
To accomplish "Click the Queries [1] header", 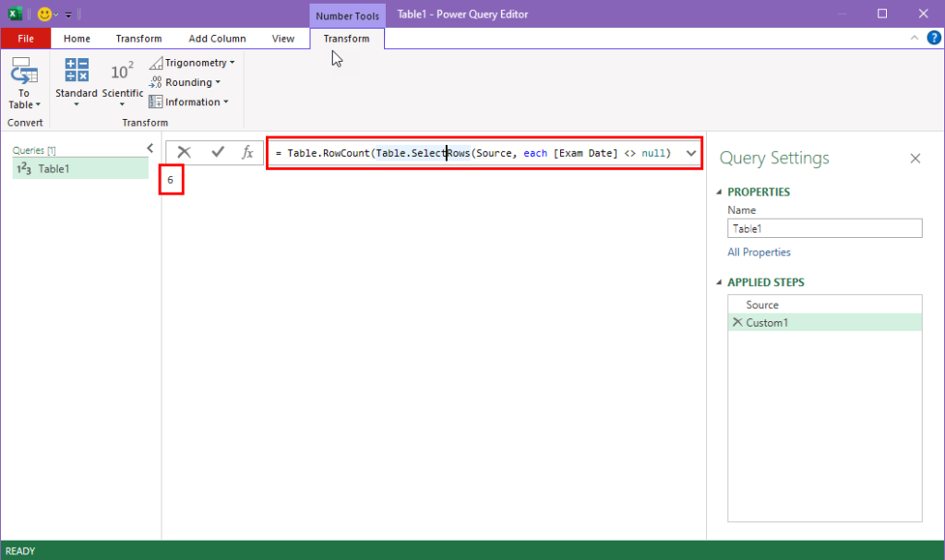I will coord(34,150).
